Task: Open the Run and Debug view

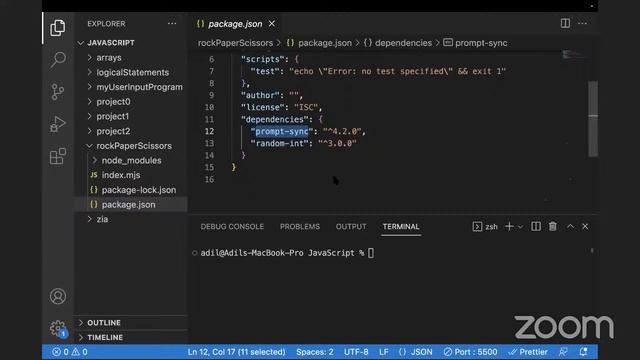Action: point(58,124)
